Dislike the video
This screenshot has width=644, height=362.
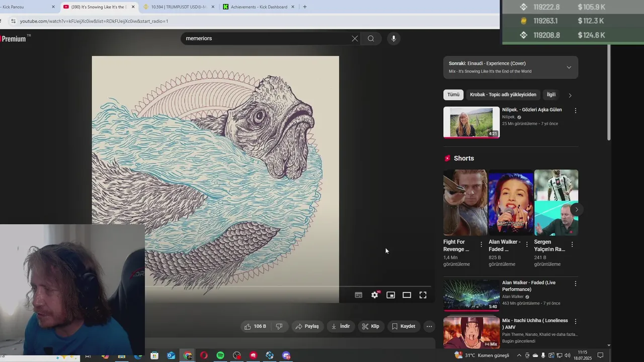coord(279,326)
